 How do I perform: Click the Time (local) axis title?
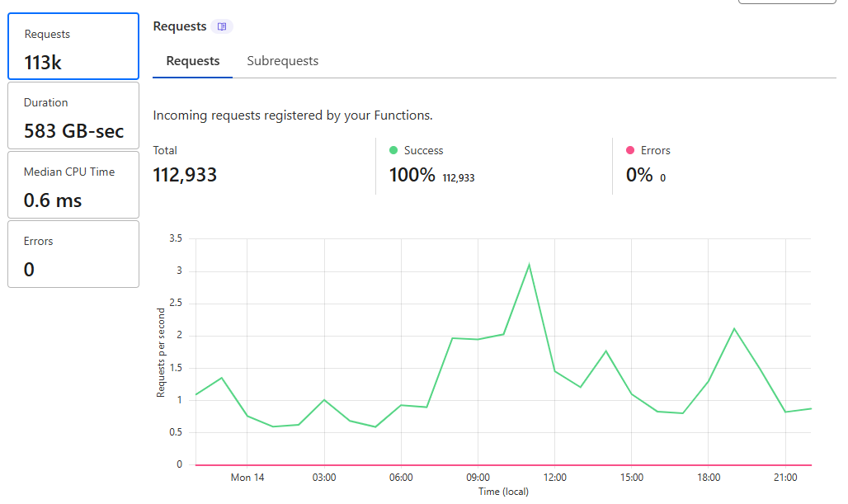[x=503, y=492]
